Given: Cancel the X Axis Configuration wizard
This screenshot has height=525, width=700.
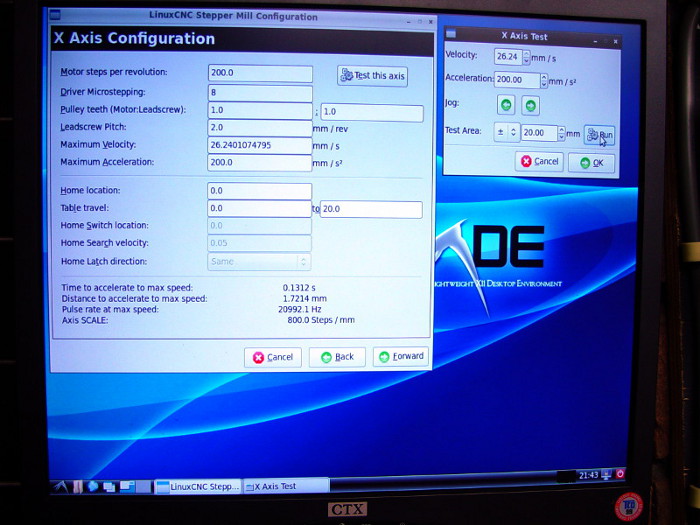Looking at the screenshot, I should click(x=272, y=357).
